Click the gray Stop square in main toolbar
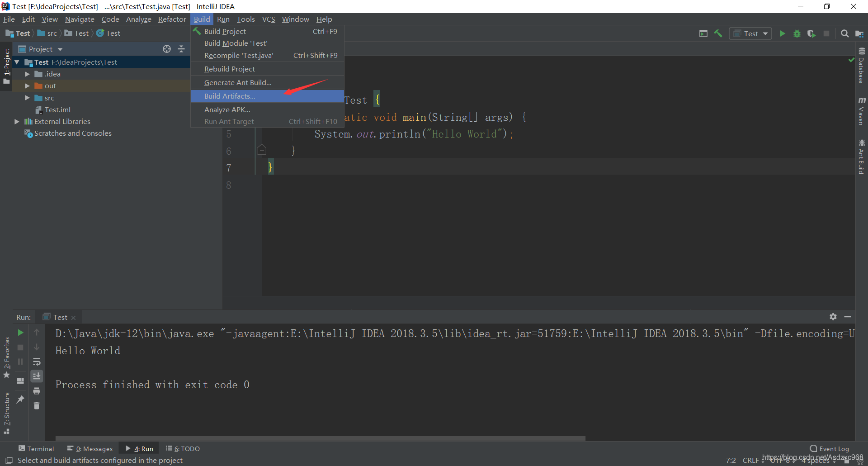The height and width of the screenshot is (466, 868). coord(826,33)
